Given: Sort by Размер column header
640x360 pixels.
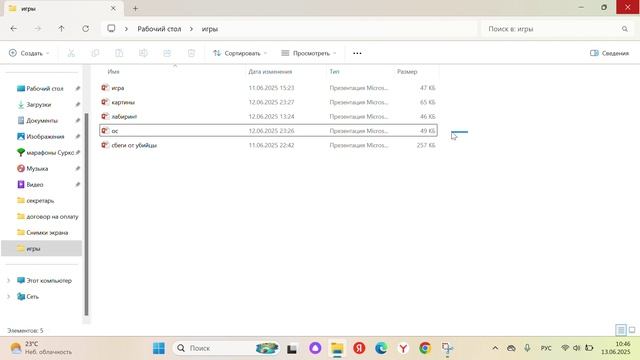Looking at the screenshot, I should click(407, 71).
